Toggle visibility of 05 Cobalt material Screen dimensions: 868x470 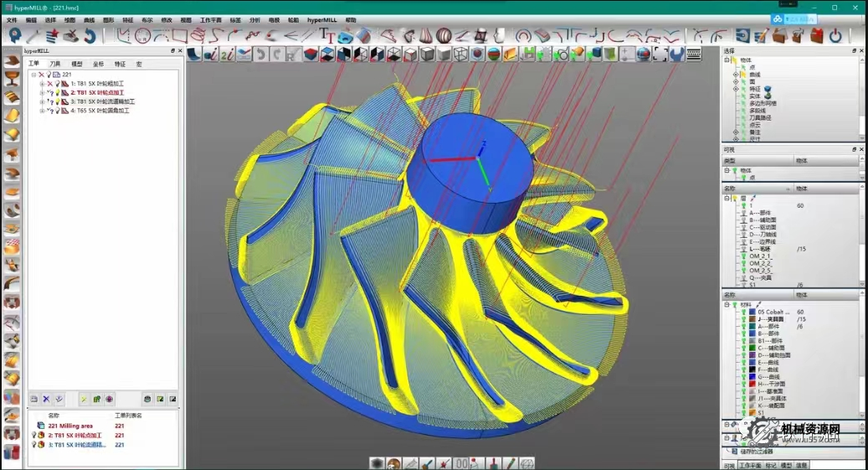(x=742, y=312)
